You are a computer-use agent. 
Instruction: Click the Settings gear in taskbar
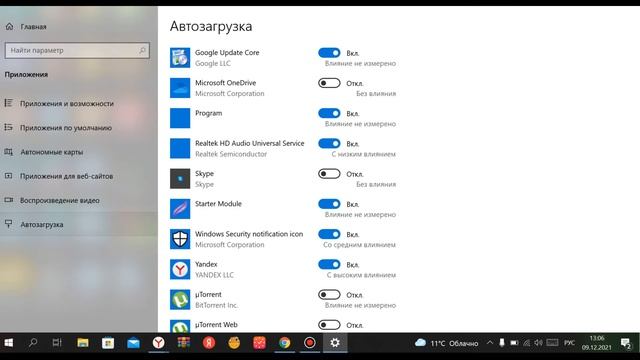pyautogui.click(x=335, y=343)
